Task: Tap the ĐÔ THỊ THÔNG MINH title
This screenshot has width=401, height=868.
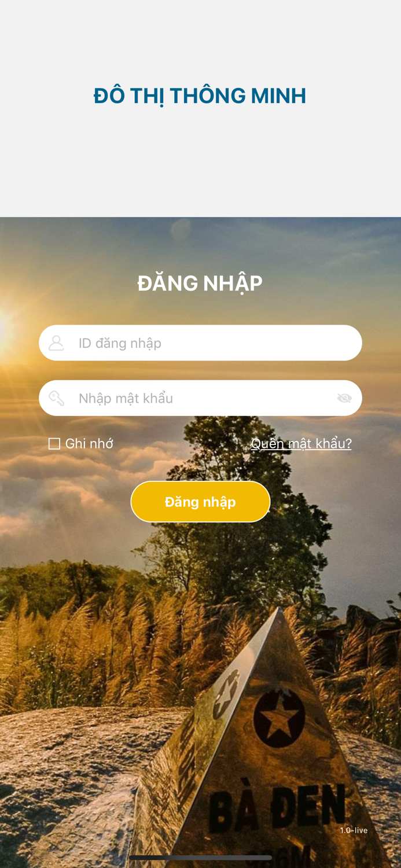Action: click(200, 96)
